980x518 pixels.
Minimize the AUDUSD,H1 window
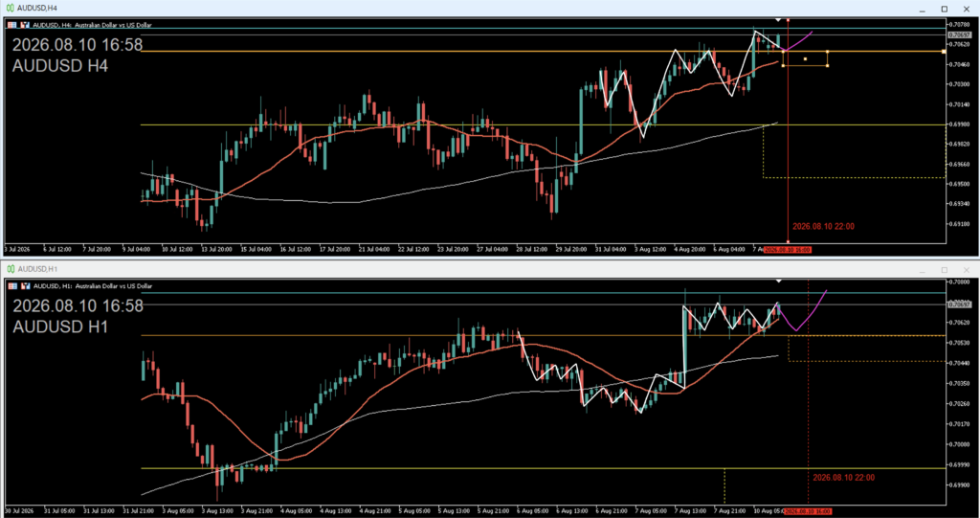pos(923,270)
